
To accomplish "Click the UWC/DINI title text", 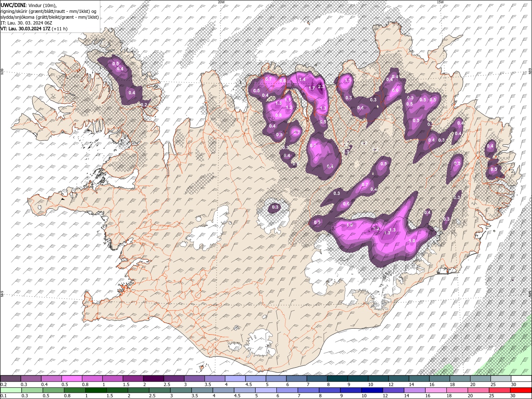I will point(13,5).
